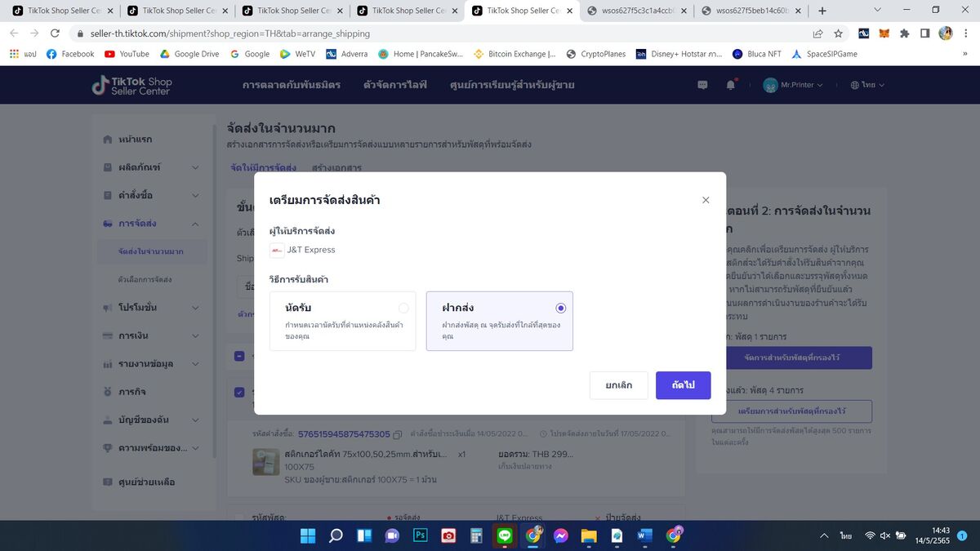This screenshot has height=551, width=980.
Task: Open the ตัวจัดการไลฟ์ top menu
Action: click(x=395, y=85)
